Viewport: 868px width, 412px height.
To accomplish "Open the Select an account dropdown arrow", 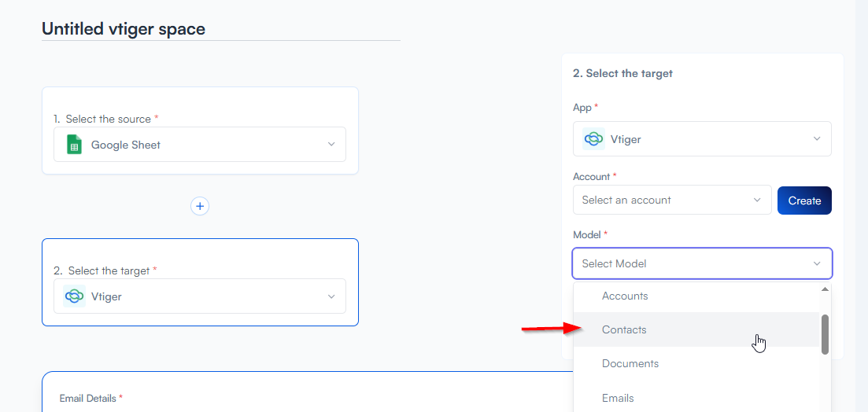I will (x=758, y=200).
